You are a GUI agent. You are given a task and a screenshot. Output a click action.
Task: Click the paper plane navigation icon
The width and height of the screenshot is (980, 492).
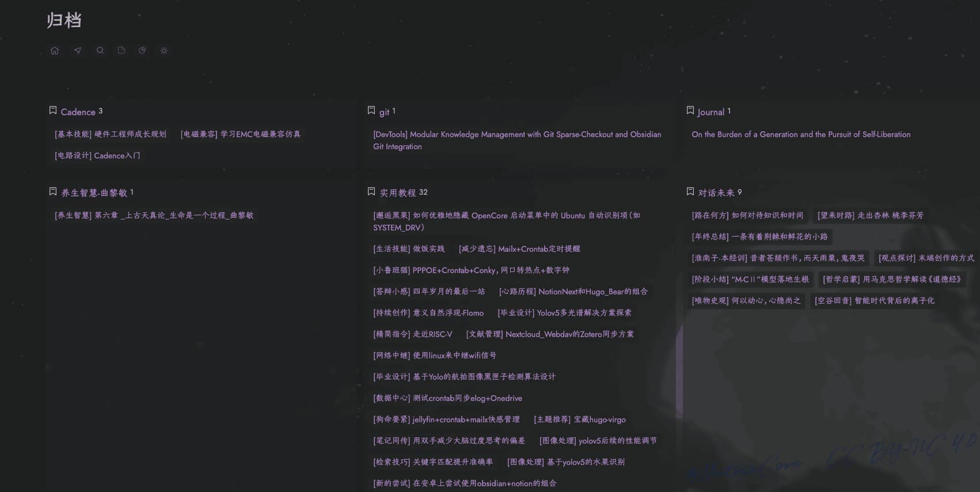[78, 51]
